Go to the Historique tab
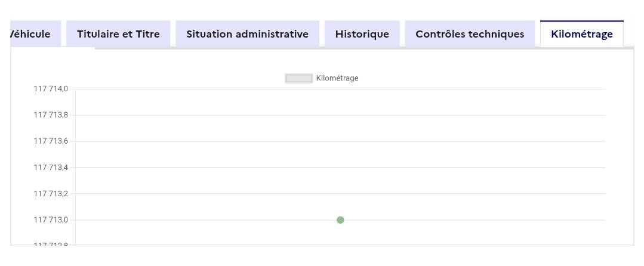 [362, 34]
